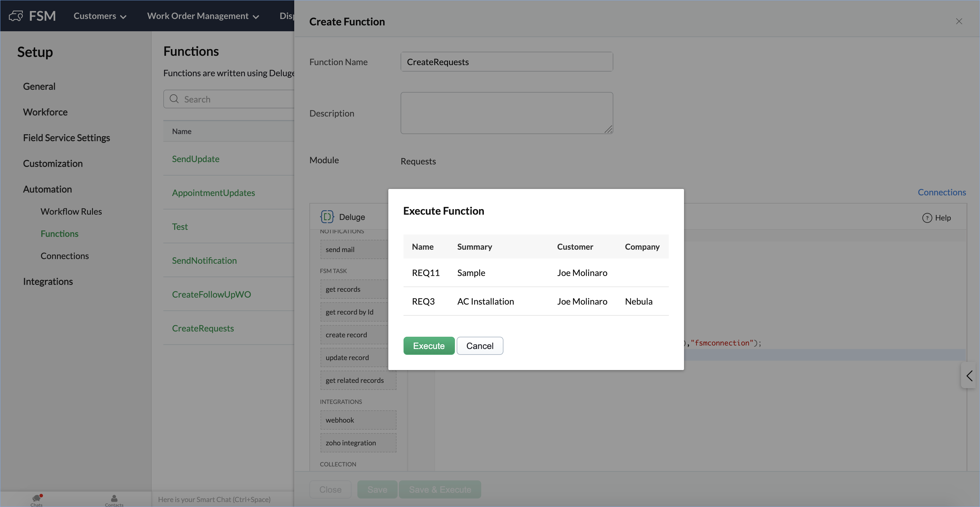Image resolution: width=980 pixels, height=507 pixels.
Task: Click the search magnifier icon
Action: [174, 99]
